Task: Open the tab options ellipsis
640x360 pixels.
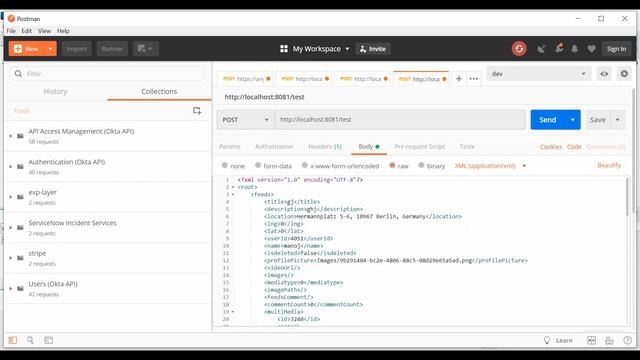Action: pos(473,78)
